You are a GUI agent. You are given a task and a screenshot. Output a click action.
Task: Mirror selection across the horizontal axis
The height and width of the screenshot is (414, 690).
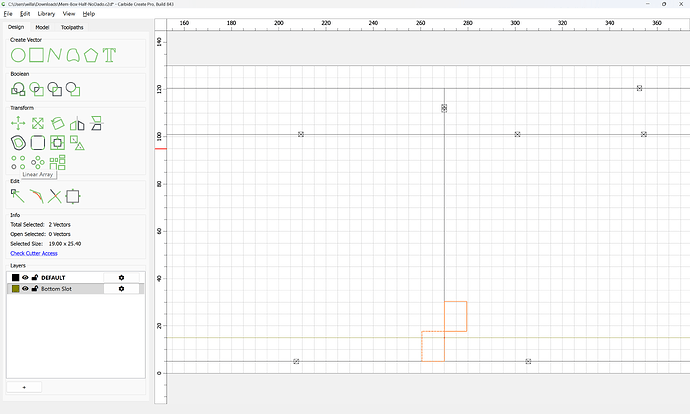pyautogui.click(x=96, y=123)
